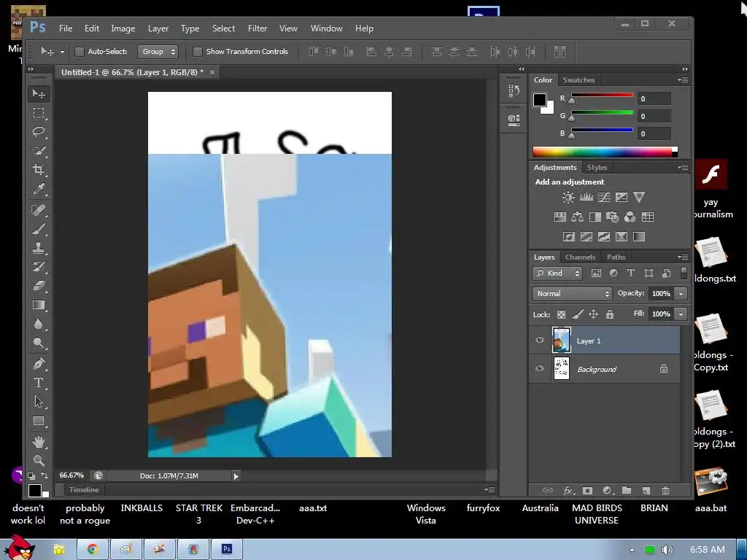This screenshot has height=560, width=747.
Task: Open the Opacity slider dropdown arrow
Action: (681, 293)
